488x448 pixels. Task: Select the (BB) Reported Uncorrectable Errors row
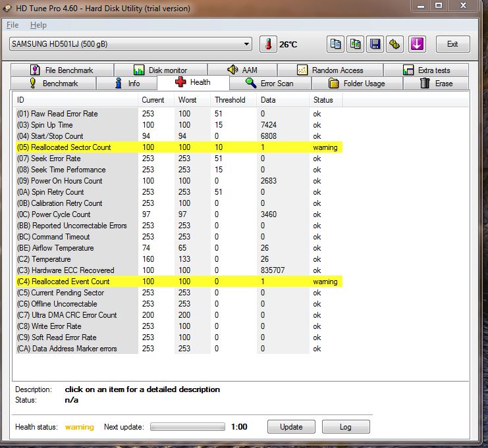(179, 226)
